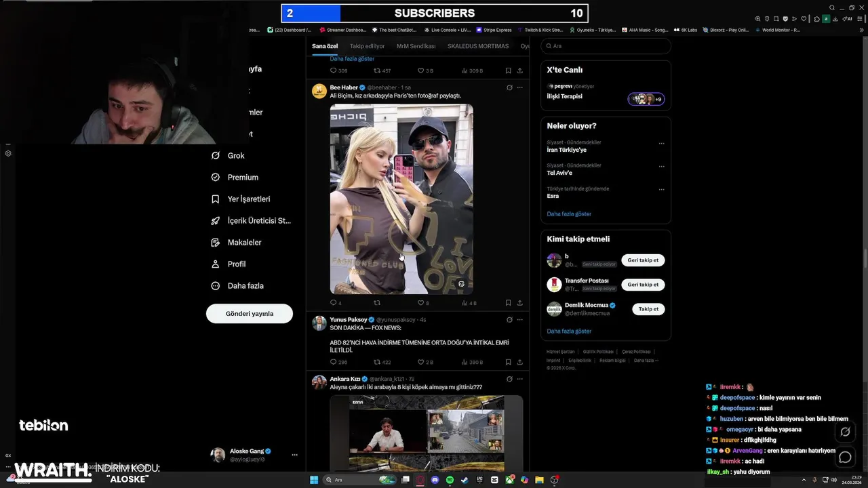868x488 pixels.
Task: Open the Premium sidebar item
Action: (235, 178)
